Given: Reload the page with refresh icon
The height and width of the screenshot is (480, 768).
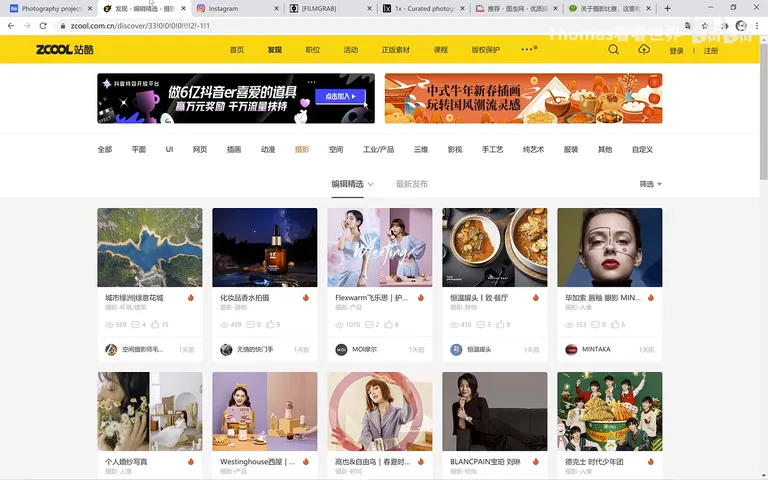Looking at the screenshot, I should (43, 26).
